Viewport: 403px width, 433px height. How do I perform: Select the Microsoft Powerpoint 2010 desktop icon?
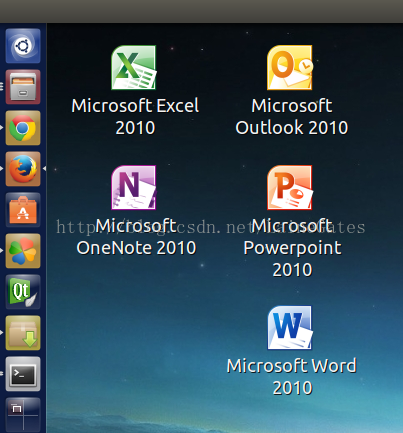(x=290, y=188)
